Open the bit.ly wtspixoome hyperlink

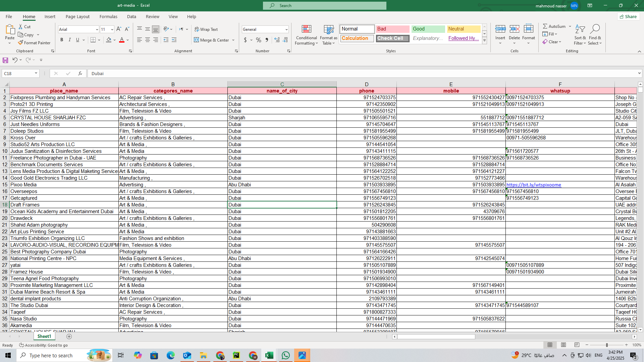(533, 185)
